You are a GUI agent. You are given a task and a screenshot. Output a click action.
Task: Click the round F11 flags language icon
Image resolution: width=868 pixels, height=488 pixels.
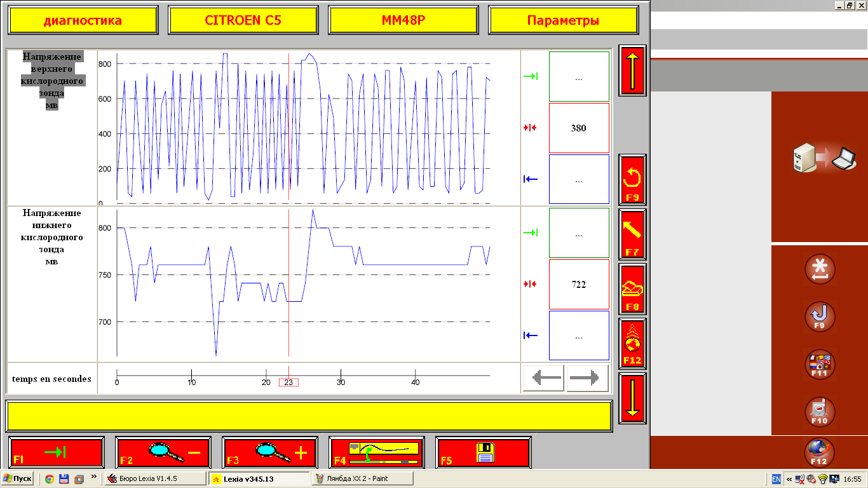click(x=820, y=365)
